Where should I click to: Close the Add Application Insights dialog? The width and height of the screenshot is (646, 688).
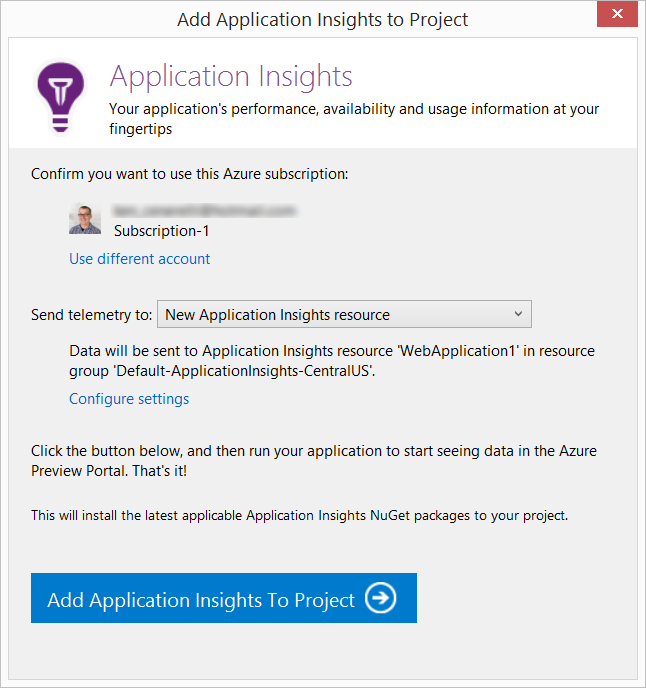click(x=617, y=14)
